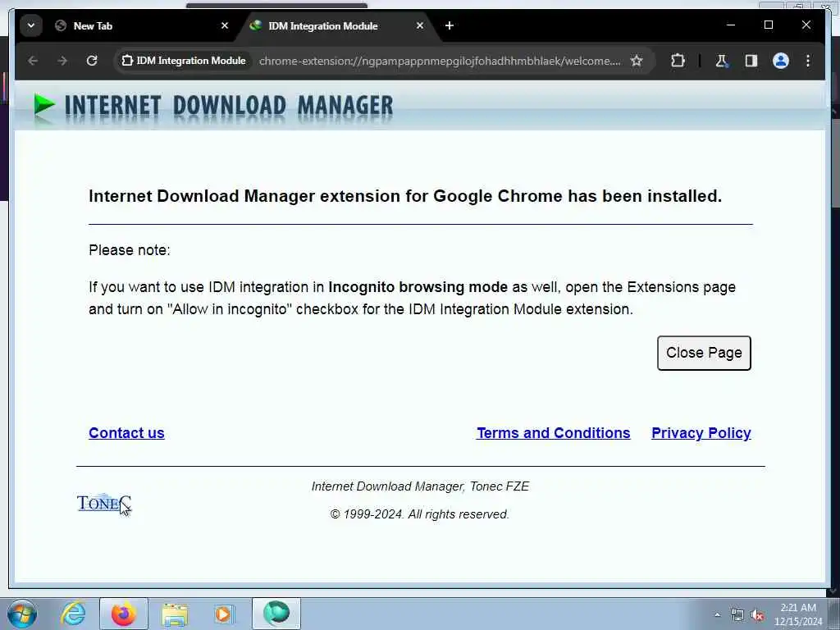Click the Close Page button
Screen dimensions: 840x630
(704, 353)
